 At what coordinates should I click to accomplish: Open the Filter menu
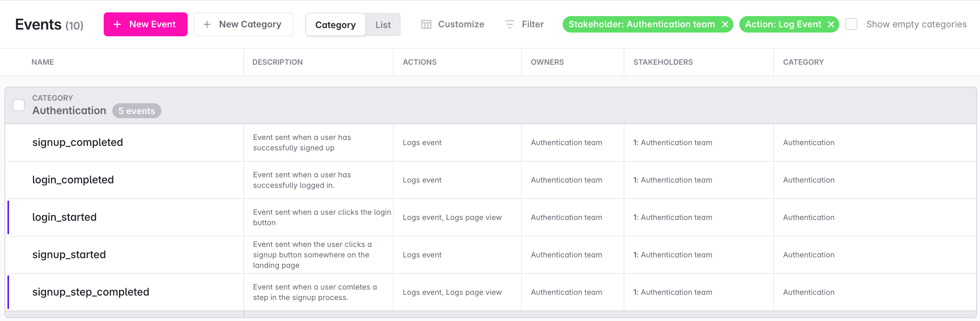coord(532,24)
